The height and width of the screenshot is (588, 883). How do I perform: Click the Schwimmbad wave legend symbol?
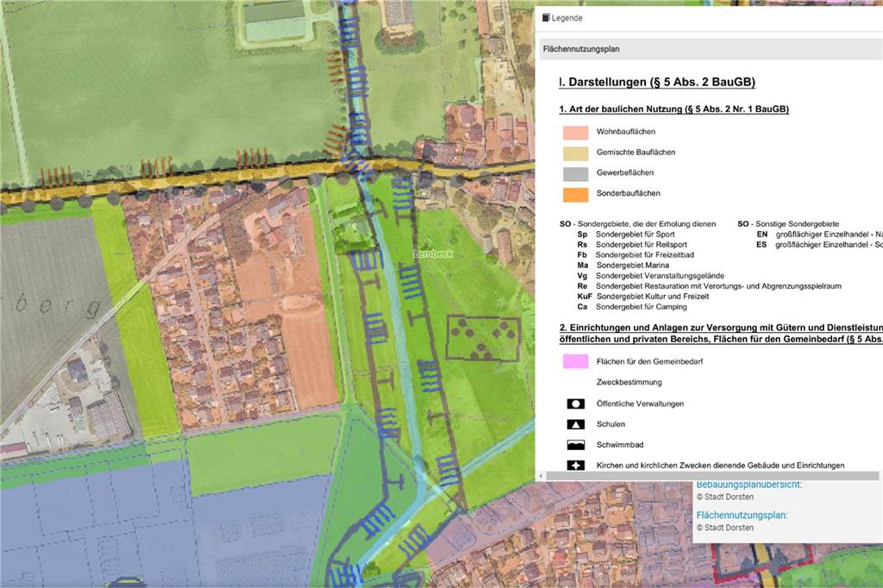575,445
